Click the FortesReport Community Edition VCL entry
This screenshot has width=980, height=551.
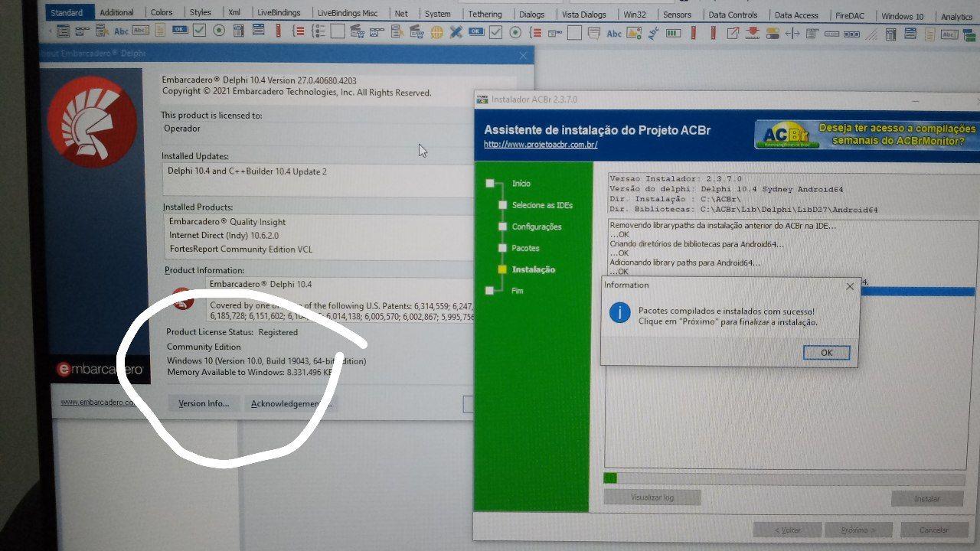click(x=240, y=249)
